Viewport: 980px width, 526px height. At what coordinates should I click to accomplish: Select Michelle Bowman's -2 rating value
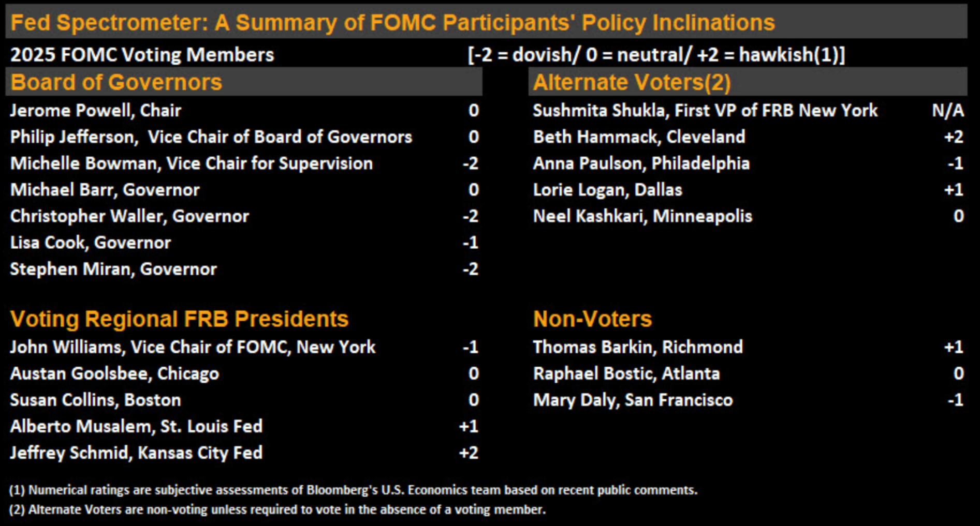(470, 163)
